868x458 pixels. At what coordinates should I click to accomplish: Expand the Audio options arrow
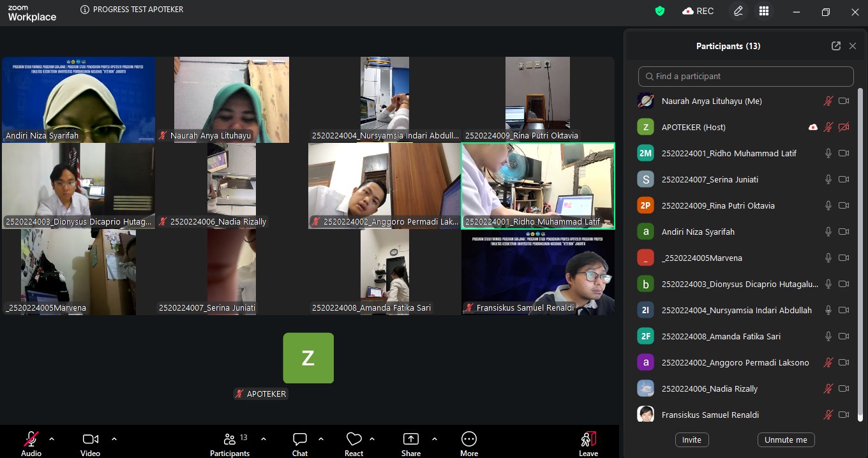52,439
